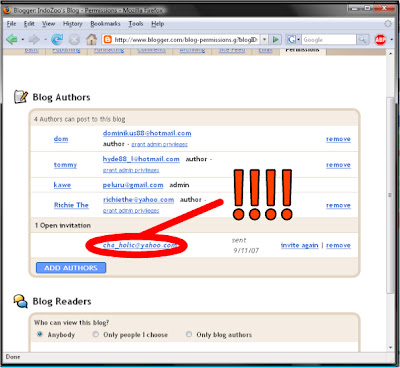Screen dimensions: 400x368
Task: Select Only people I choose option
Action: [96, 334]
